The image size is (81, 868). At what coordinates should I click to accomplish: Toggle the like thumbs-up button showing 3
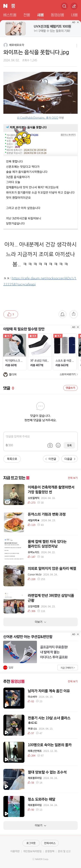11,314
